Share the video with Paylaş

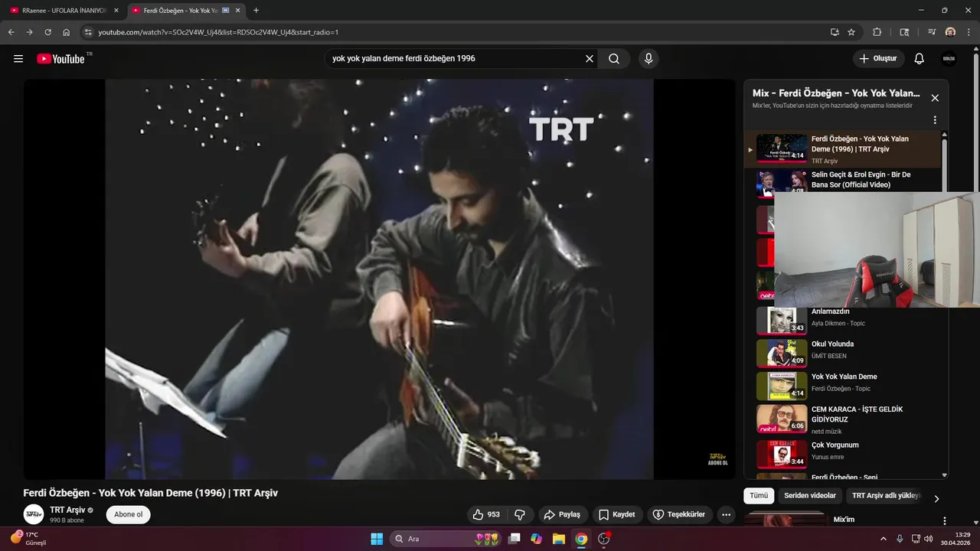click(x=563, y=514)
